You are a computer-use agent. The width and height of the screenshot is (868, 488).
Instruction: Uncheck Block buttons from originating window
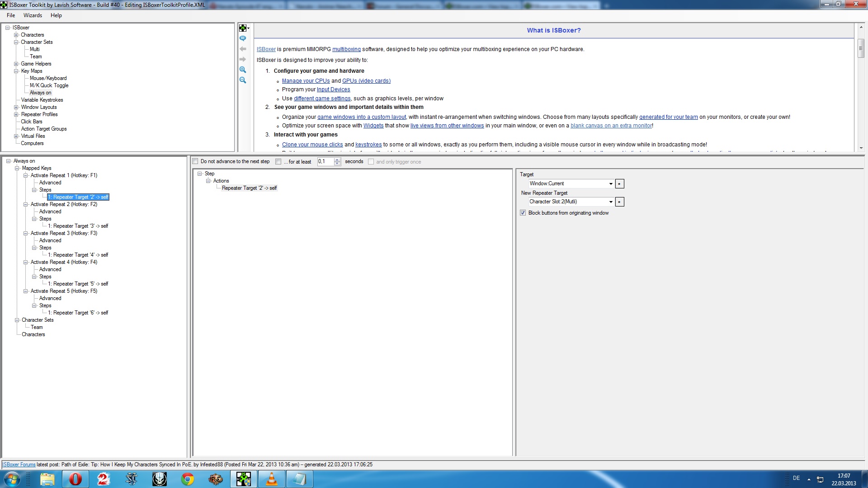tap(523, 213)
